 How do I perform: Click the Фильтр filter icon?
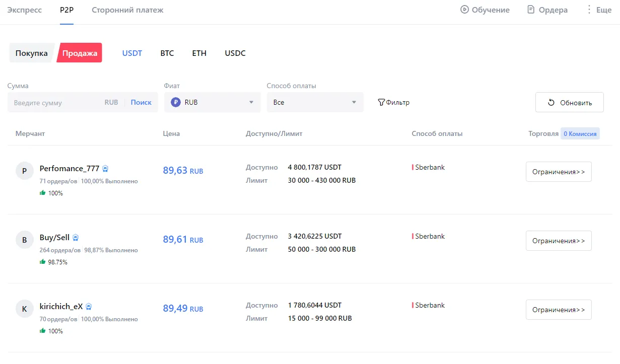tap(381, 102)
